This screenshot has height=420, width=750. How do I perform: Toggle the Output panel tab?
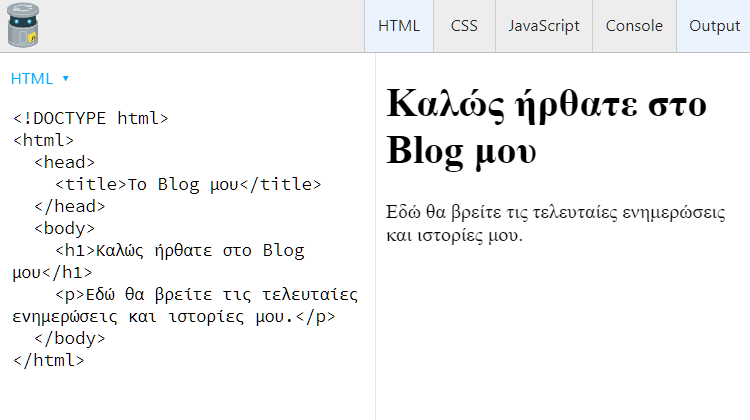pyautogui.click(x=714, y=26)
